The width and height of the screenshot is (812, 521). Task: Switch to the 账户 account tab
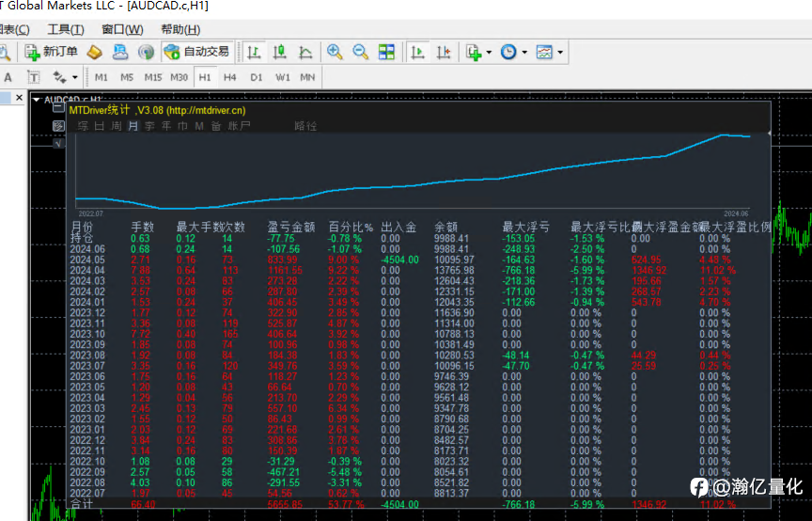239,126
